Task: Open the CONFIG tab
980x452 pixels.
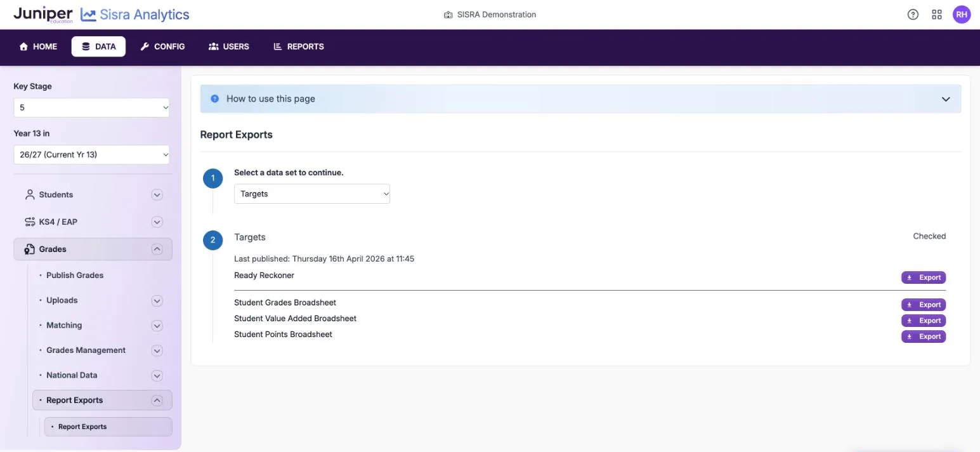Action: point(162,46)
